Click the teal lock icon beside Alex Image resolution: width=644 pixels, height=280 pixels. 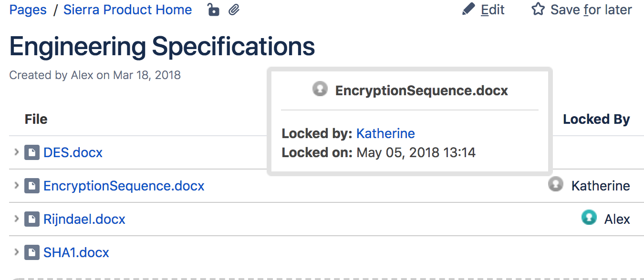click(x=589, y=218)
